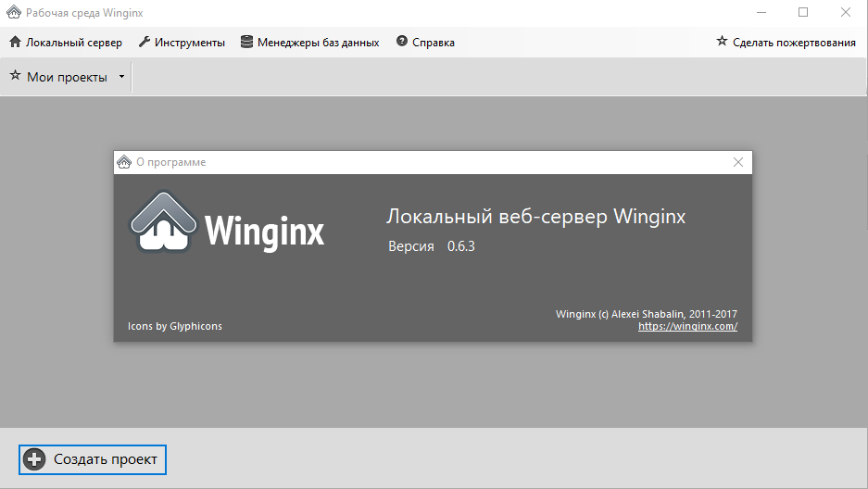Click the Создать проект button
The height and width of the screenshot is (489, 868).
(x=93, y=459)
